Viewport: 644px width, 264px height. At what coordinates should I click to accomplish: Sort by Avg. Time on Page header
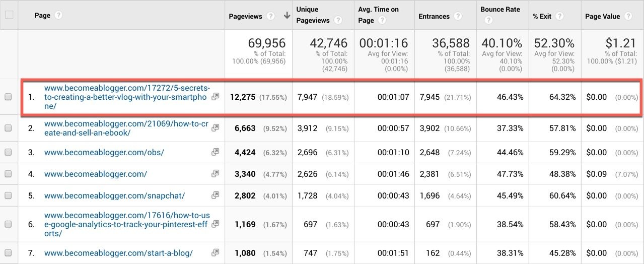pos(378,15)
